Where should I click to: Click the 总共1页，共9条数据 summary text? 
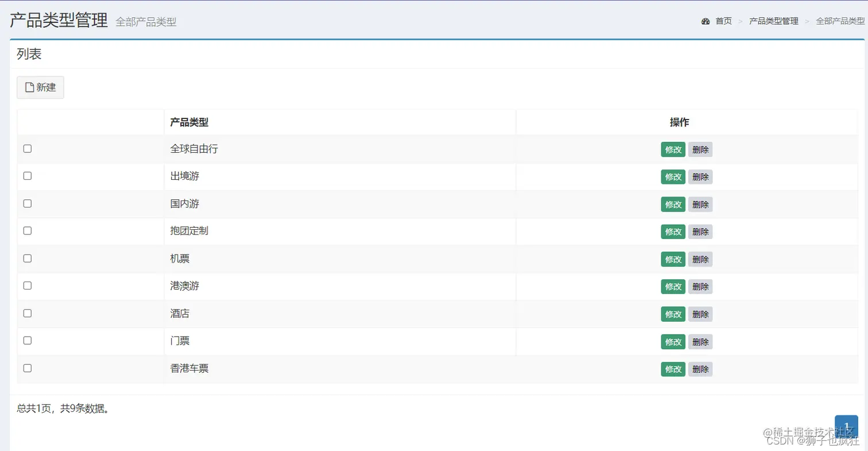63,409
